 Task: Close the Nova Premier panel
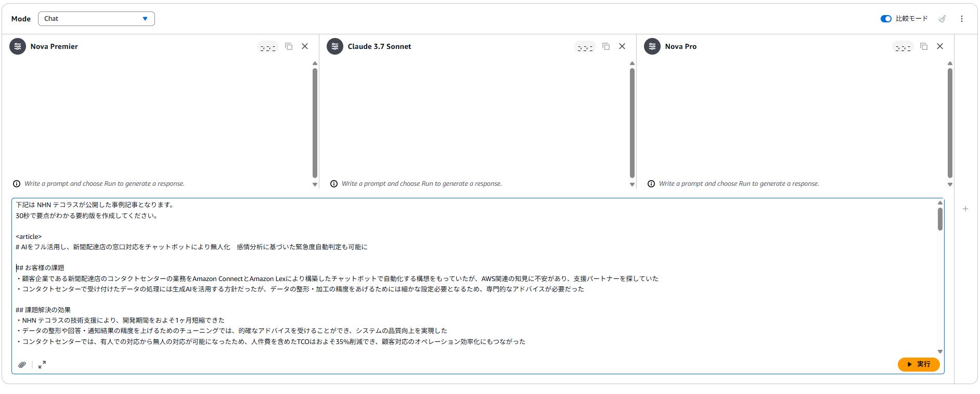pyautogui.click(x=305, y=46)
